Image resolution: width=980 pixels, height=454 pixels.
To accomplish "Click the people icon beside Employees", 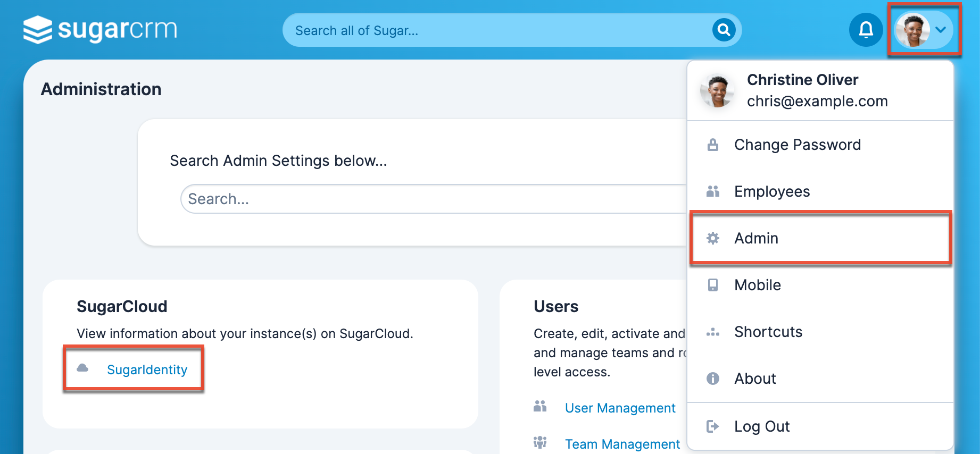I will (x=713, y=191).
